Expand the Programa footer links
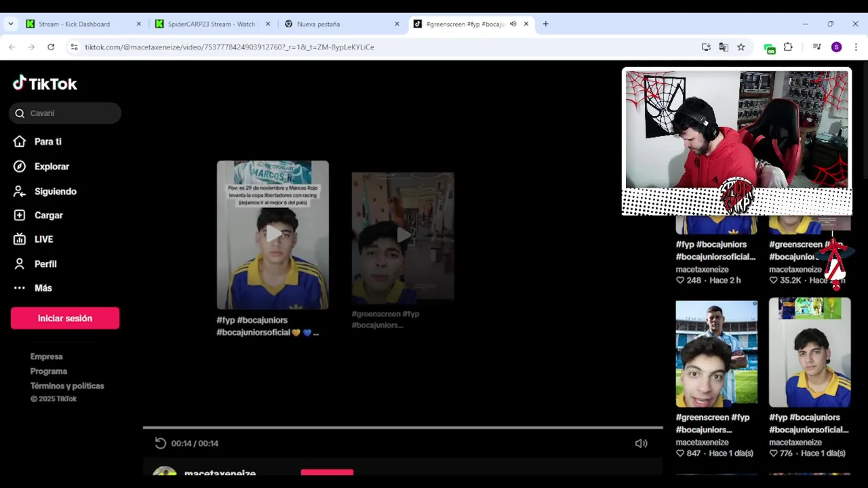868x488 pixels. point(48,371)
